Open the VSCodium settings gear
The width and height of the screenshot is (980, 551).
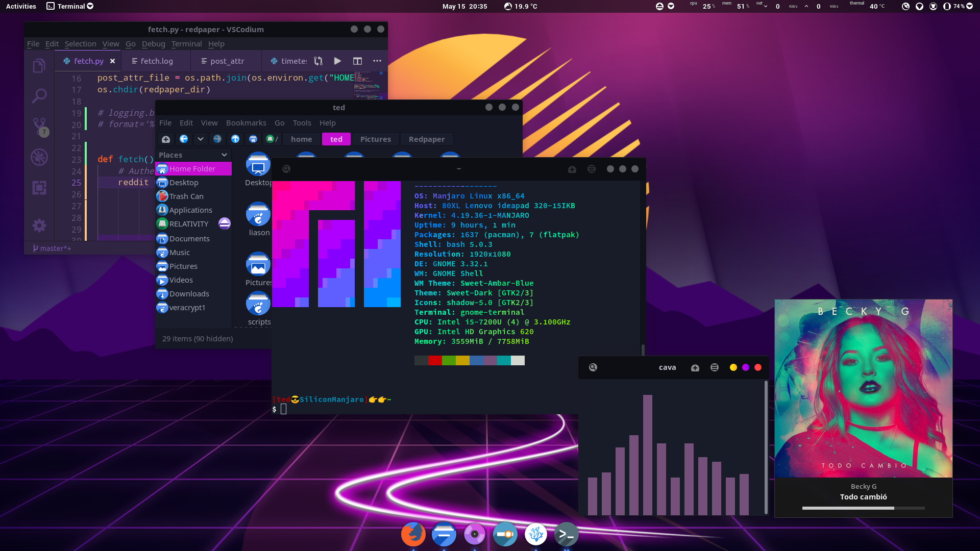click(39, 226)
